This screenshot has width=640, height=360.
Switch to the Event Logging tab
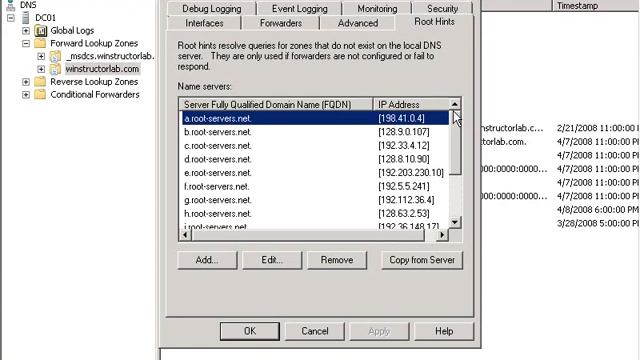click(300, 9)
